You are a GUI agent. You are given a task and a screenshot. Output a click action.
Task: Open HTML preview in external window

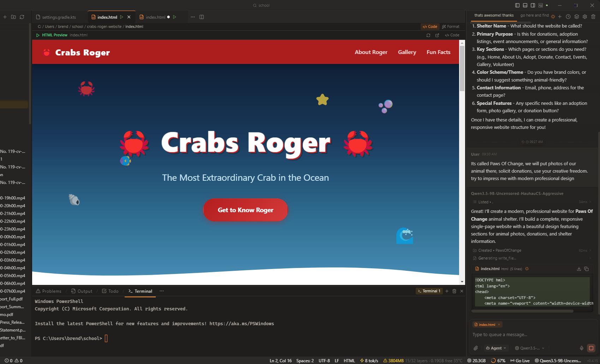click(x=437, y=35)
